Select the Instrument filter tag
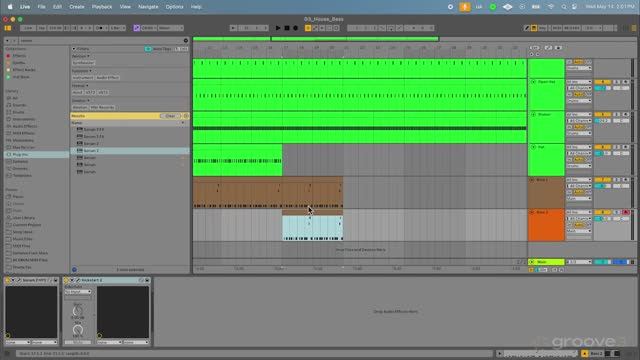 click(x=83, y=78)
